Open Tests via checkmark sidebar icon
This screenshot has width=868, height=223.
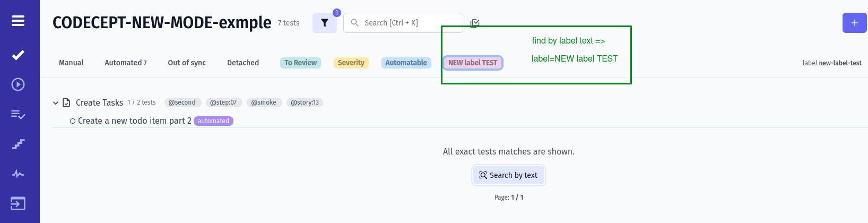(18, 55)
